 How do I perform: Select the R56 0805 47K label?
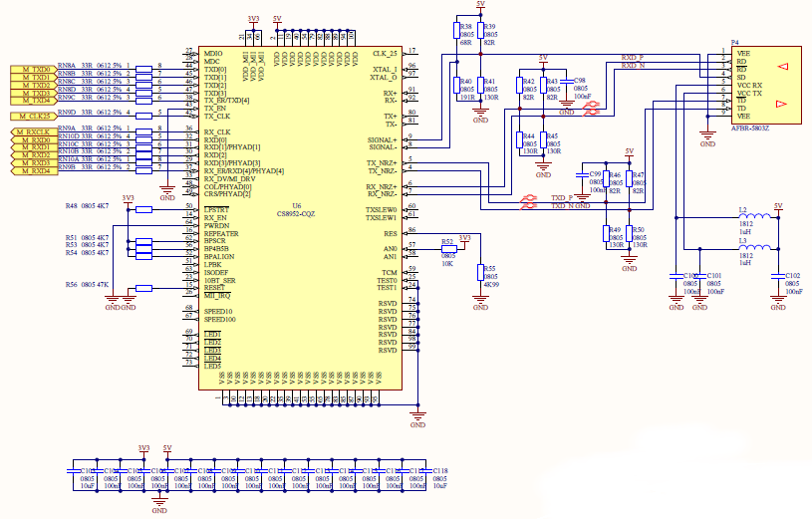click(87, 284)
